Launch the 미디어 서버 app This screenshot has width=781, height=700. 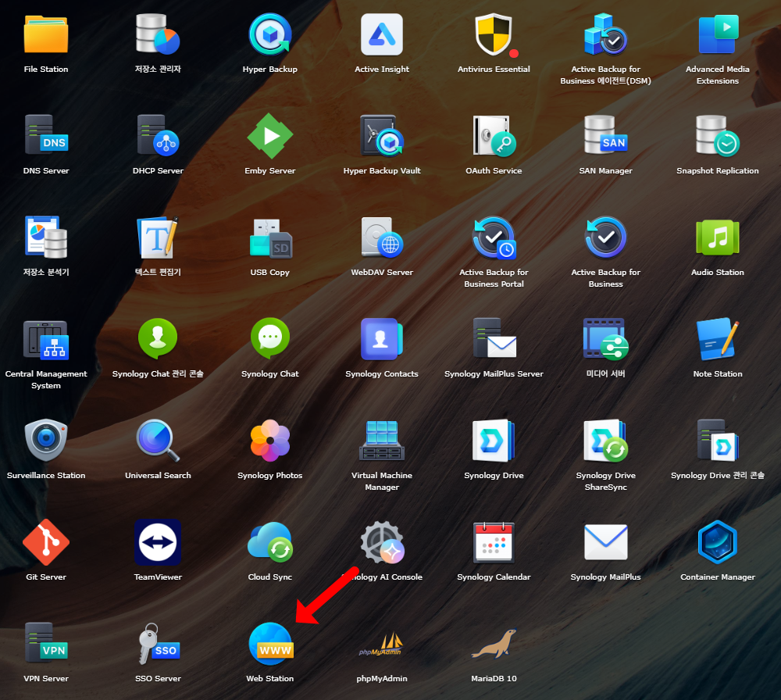coord(606,339)
